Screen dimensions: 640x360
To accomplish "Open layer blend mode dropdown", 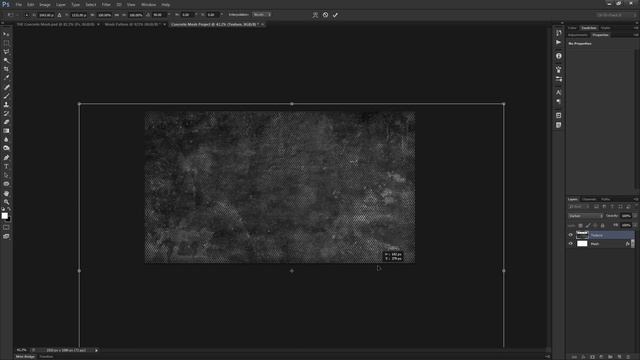I will pos(585,216).
